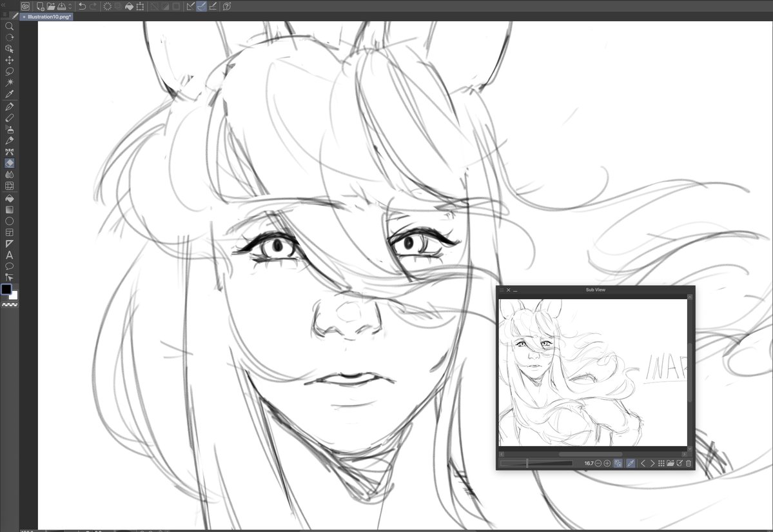
Task: Select the Balloon speech bubble tool
Action: click(9, 267)
